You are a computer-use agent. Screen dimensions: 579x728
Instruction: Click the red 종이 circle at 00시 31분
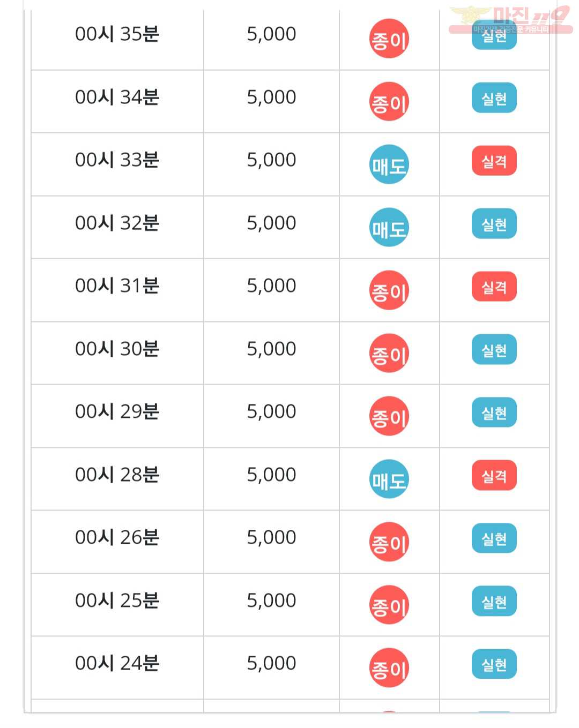tap(389, 290)
